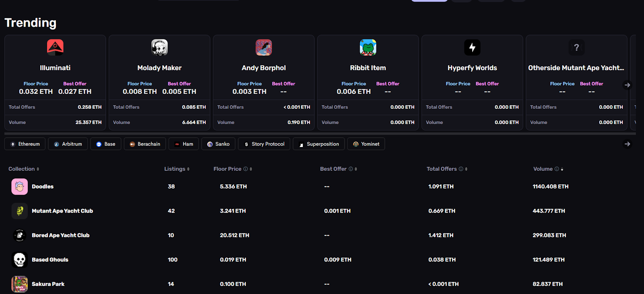
Task: Select the Berachain filter chip
Action: pos(145,144)
